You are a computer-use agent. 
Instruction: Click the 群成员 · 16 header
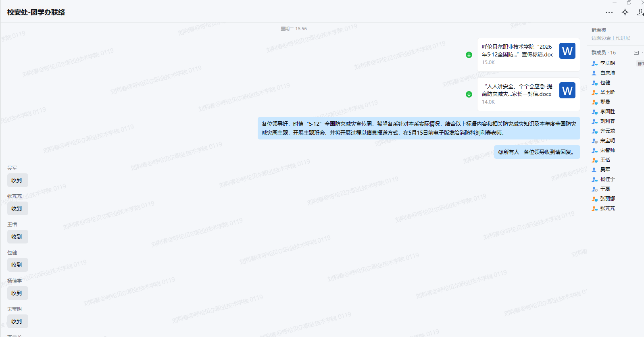[x=604, y=53]
